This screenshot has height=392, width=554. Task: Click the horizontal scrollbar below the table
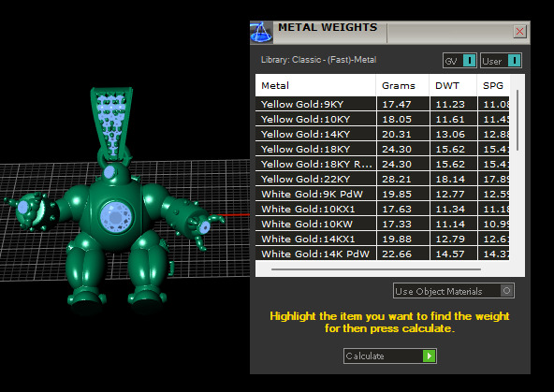click(376, 269)
